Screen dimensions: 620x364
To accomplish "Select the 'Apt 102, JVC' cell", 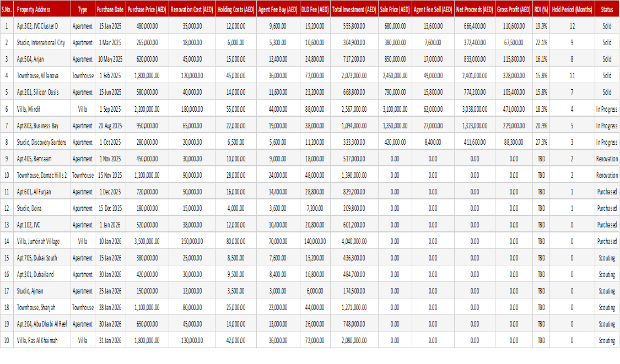I will pos(42,225).
